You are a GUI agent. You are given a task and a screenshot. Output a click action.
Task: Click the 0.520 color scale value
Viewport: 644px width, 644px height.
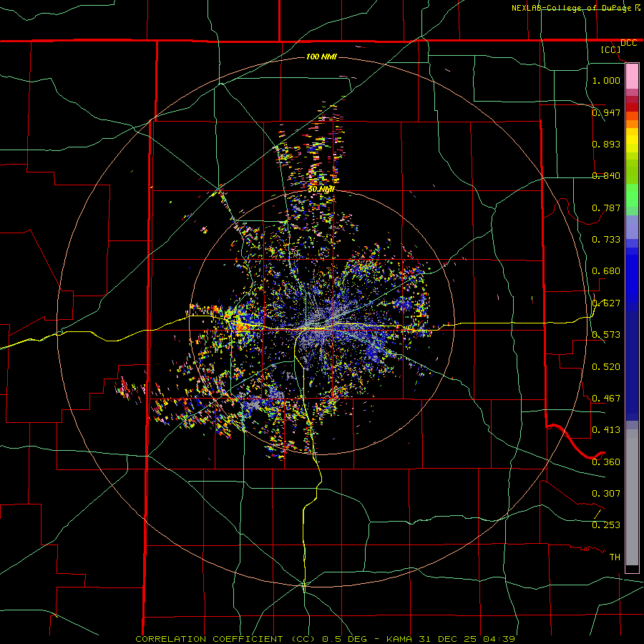[x=606, y=367]
